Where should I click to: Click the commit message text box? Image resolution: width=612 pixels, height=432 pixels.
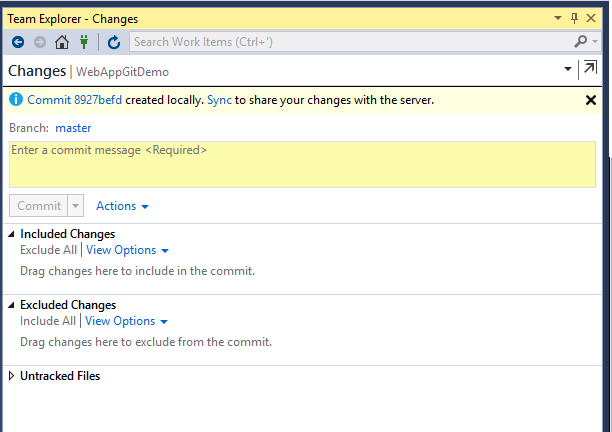[x=302, y=164]
